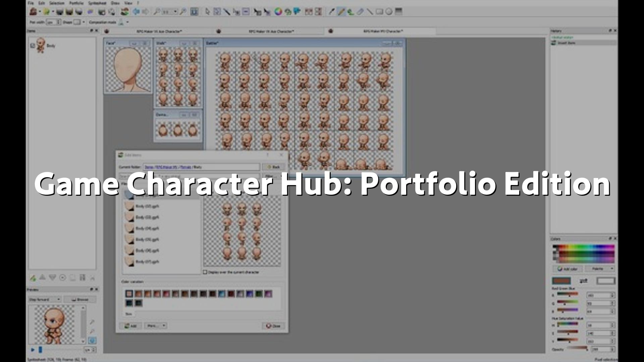Click the zoom-in magnifier in Preview panel
Screen dimensions: 644x362
[x=92, y=322]
